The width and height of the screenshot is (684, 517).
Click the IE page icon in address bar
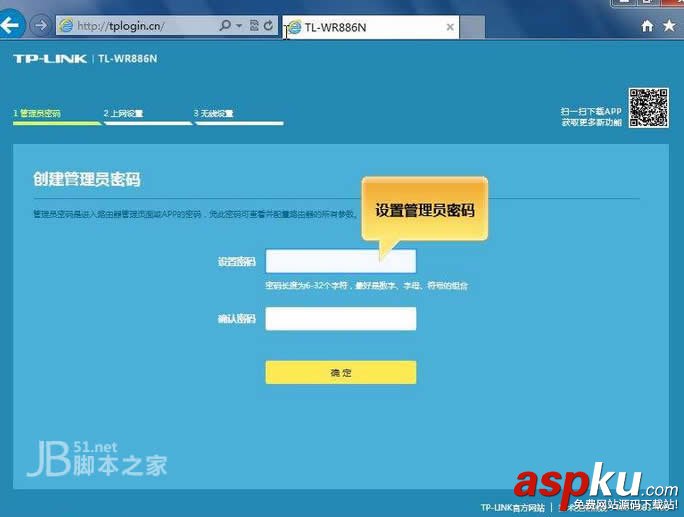coord(66,25)
